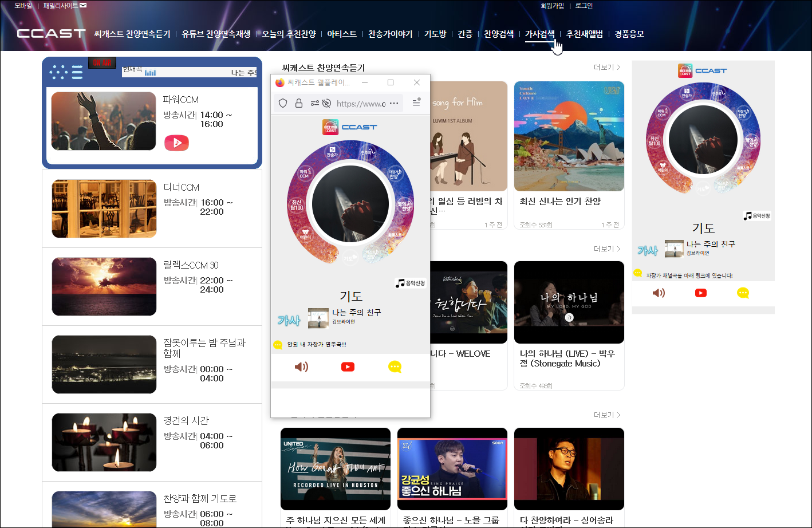
Task: Select 영어 찬양 channel in the popup player dial
Action: click(404, 206)
